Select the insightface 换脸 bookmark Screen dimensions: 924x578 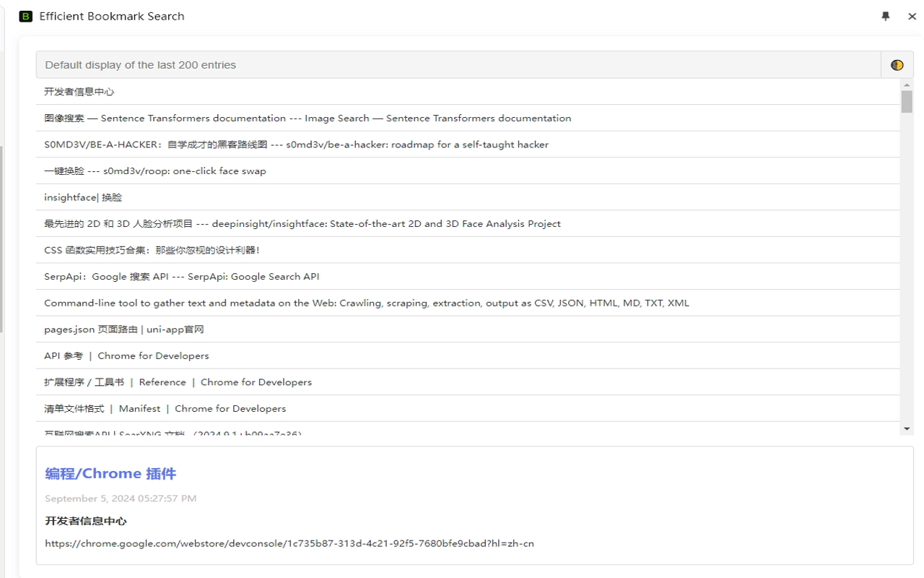click(x=83, y=197)
